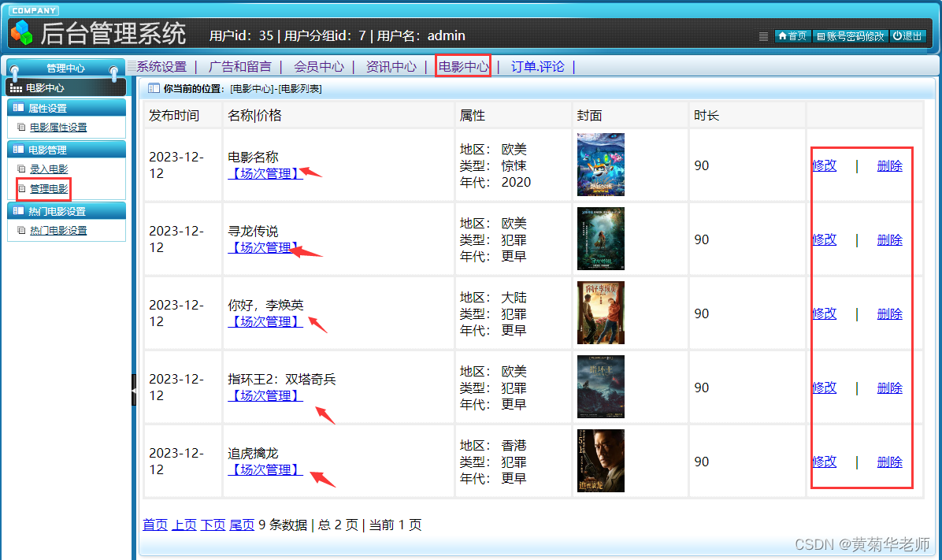The image size is (942, 560).
Task: Open 场次管理 for 寻龙传说
Action: tap(262, 247)
